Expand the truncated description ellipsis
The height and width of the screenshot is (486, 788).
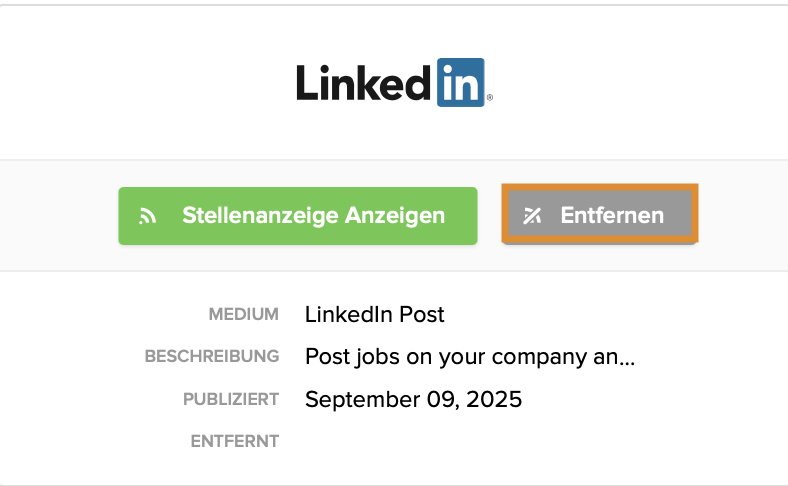[x=628, y=357]
